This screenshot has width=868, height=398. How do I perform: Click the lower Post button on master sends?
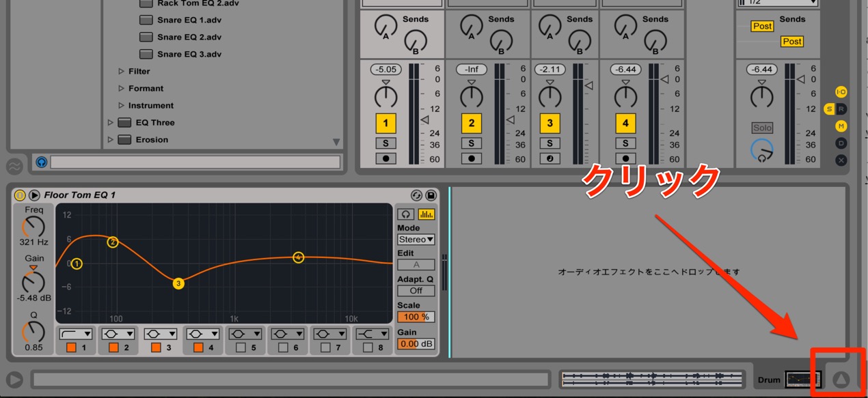[x=792, y=42]
